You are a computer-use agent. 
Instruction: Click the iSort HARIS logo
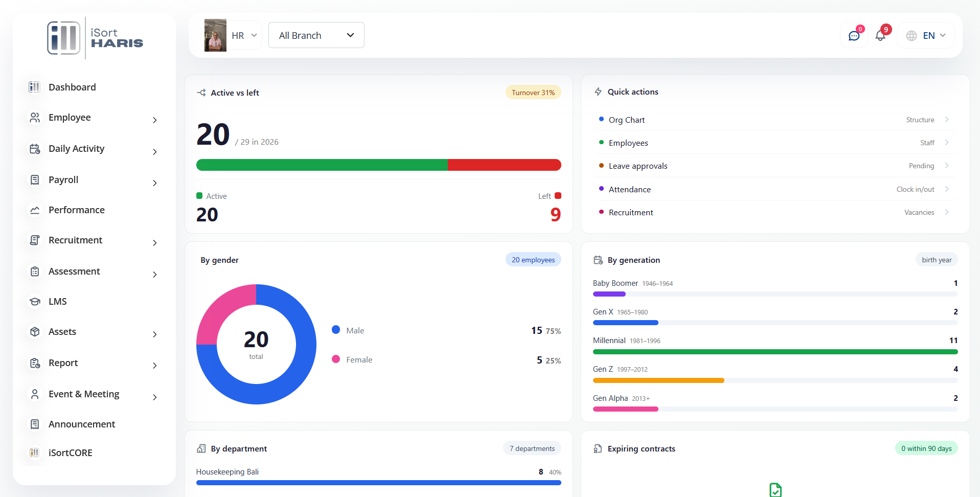[95, 38]
